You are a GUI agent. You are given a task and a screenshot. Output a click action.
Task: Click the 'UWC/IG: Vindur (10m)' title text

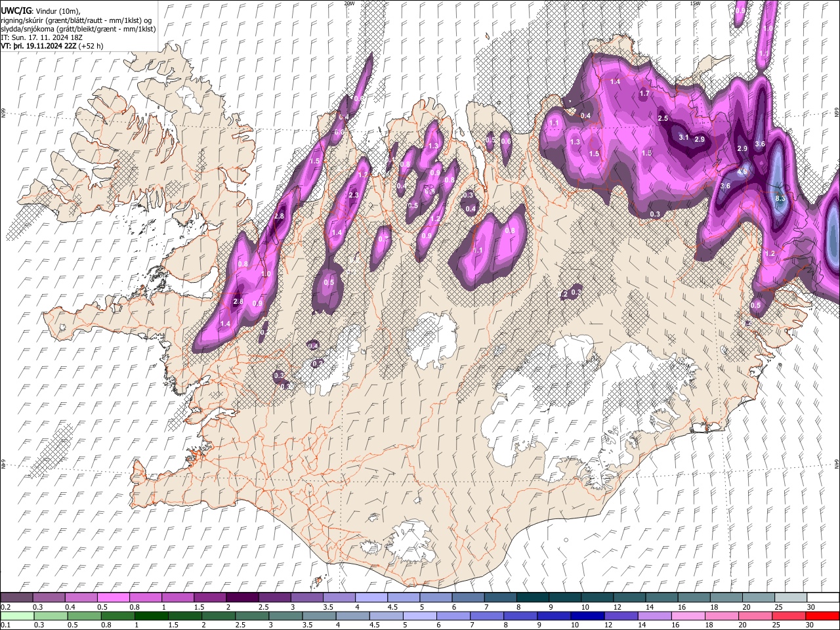pyautogui.click(x=41, y=11)
